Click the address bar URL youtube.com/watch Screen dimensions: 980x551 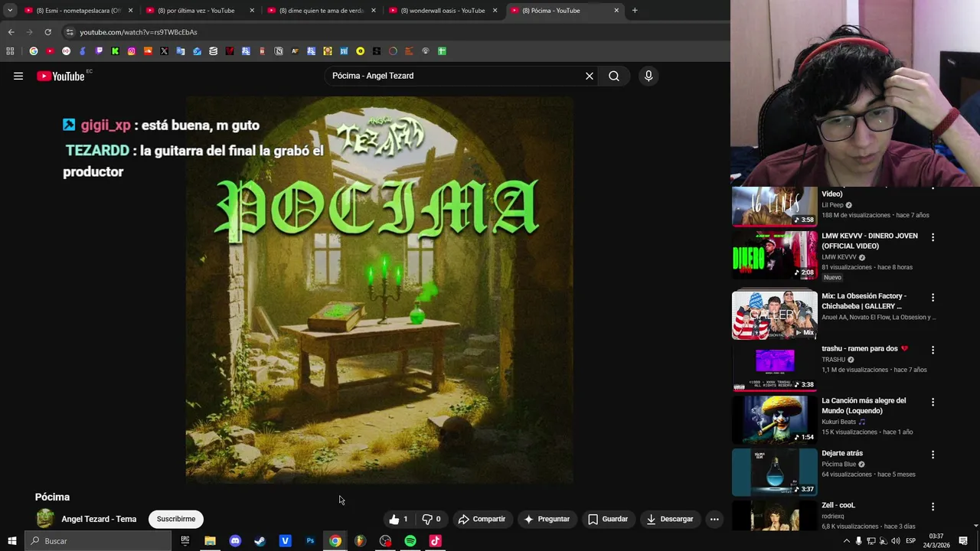(x=139, y=32)
